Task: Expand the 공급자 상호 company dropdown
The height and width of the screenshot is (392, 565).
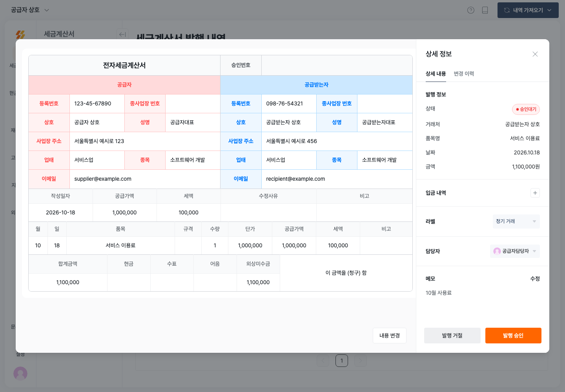Action: pyautogui.click(x=30, y=10)
